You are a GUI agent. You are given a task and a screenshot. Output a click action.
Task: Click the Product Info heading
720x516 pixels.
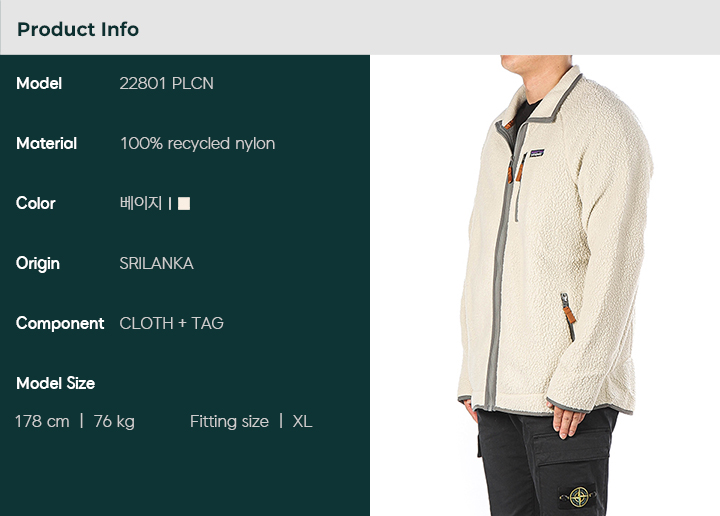(x=78, y=29)
